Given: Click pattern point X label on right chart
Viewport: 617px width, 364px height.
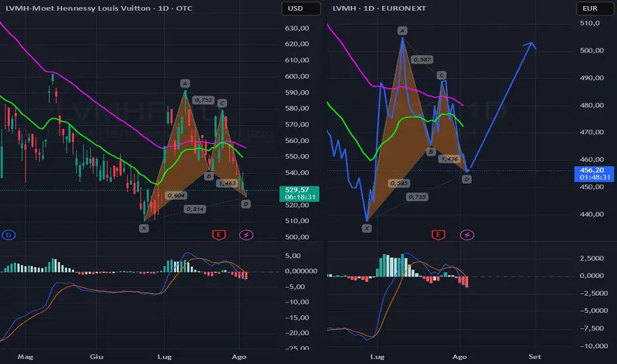Looking at the screenshot, I should 367,228.
